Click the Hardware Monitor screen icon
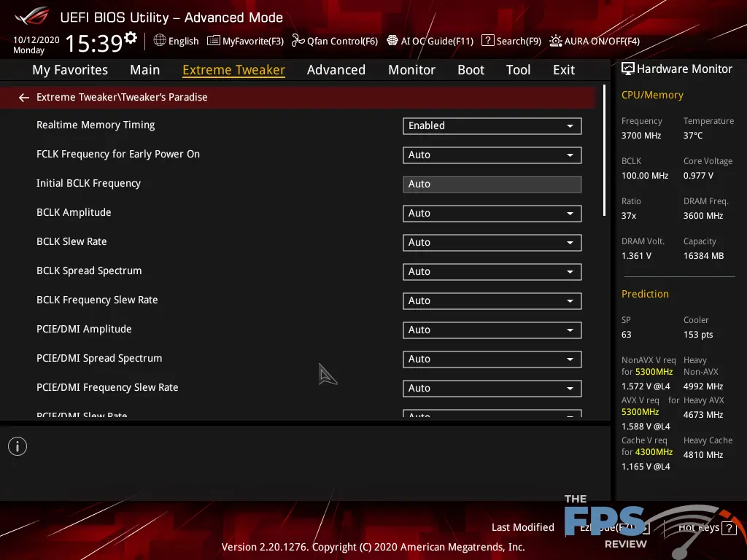The image size is (747, 560). [x=628, y=69]
